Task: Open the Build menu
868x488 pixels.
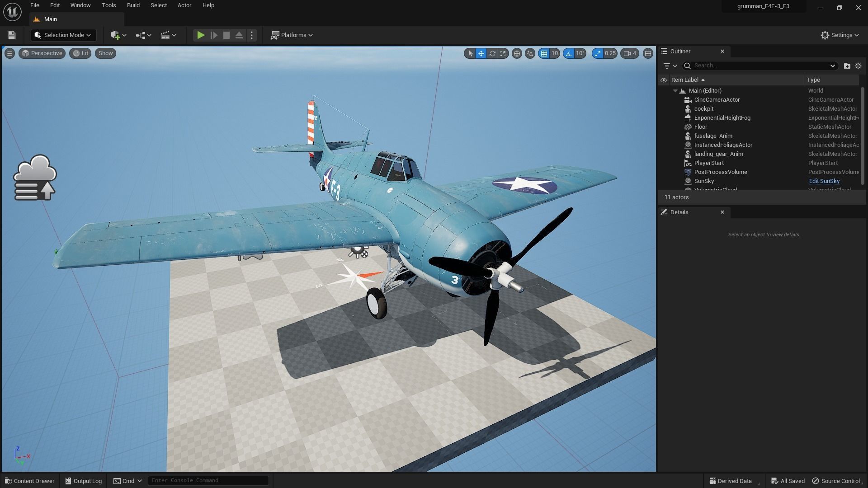Action: tap(133, 5)
